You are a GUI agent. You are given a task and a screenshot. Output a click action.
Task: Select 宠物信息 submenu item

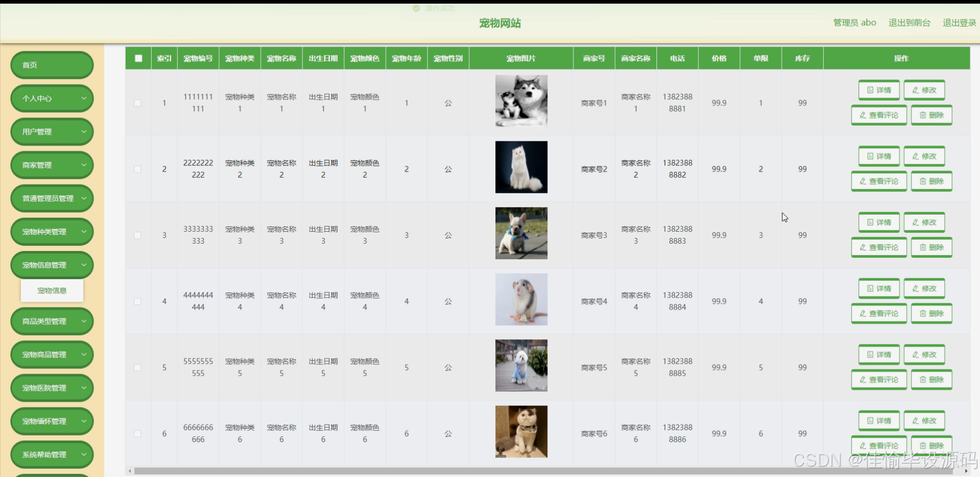pos(52,290)
